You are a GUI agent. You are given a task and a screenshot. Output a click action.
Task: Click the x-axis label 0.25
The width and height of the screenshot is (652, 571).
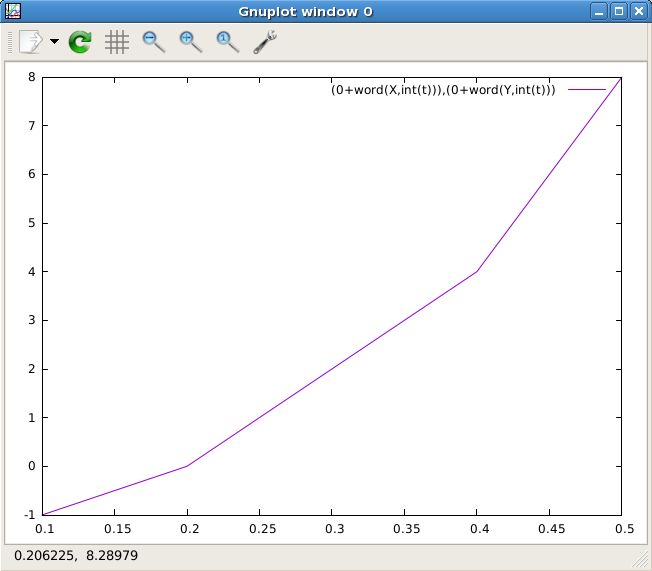click(x=262, y=529)
